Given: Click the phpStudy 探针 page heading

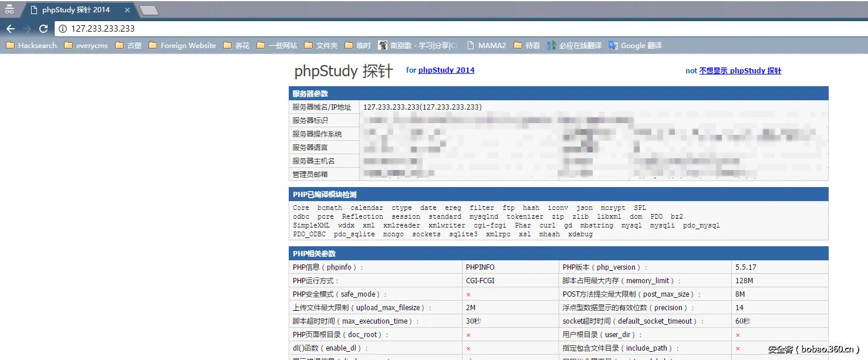Looking at the screenshot, I should coord(343,71).
